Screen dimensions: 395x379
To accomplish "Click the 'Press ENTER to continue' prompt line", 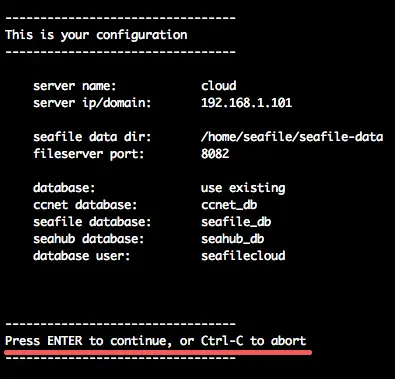I will tap(156, 341).
